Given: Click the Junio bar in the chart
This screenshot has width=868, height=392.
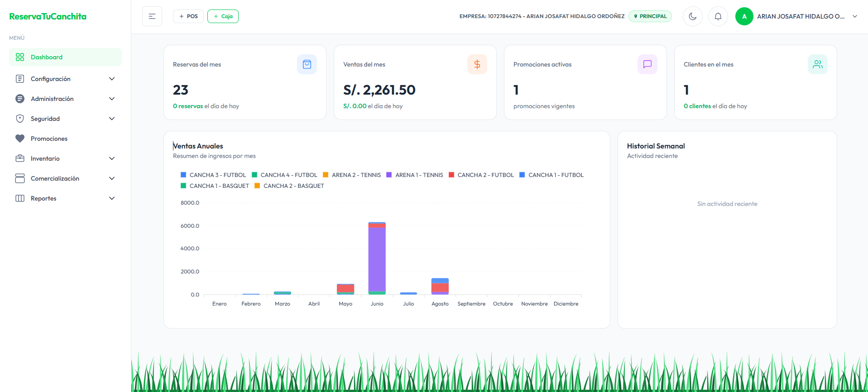Looking at the screenshot, I should click(x=377, y=258).
